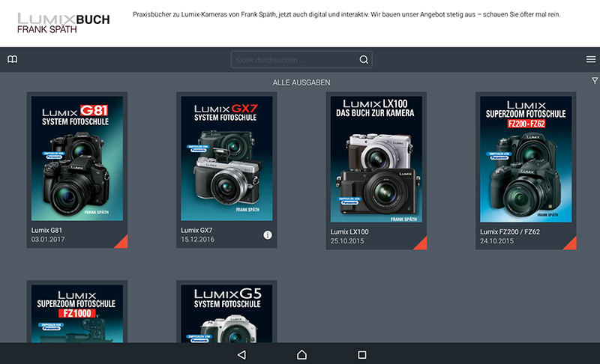Click the red corner on Lumix G81
600x364 pixels.
122,243
